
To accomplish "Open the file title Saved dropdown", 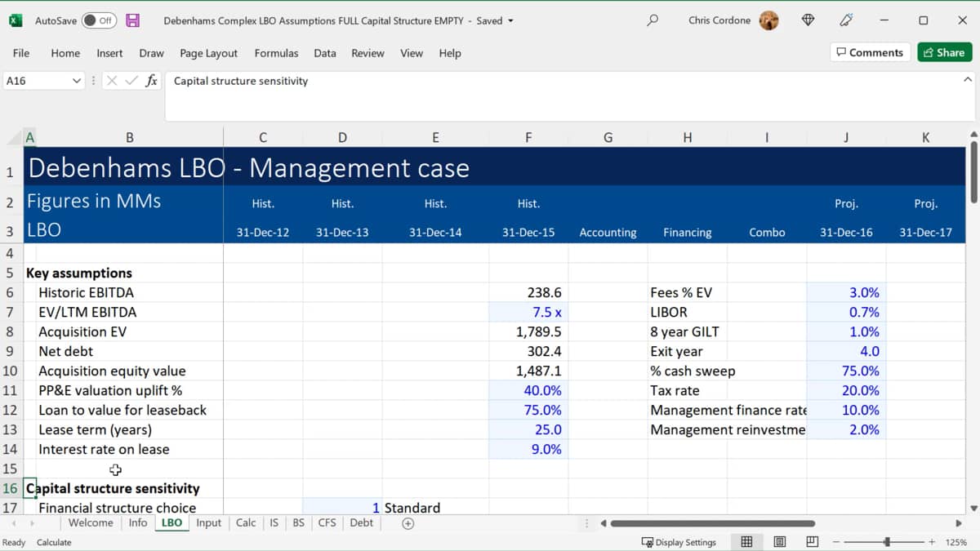I will 511,20.
